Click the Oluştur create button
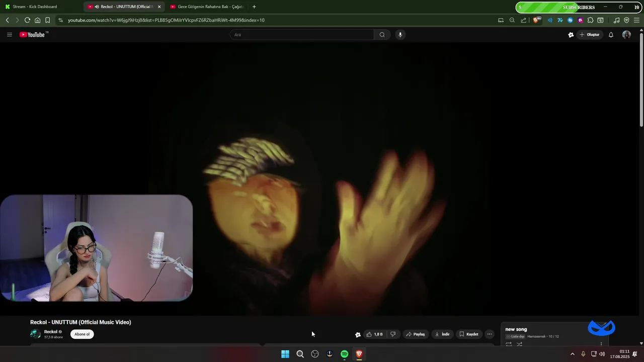This screenshot has width=644, height=362. click(x=590, y=35)
